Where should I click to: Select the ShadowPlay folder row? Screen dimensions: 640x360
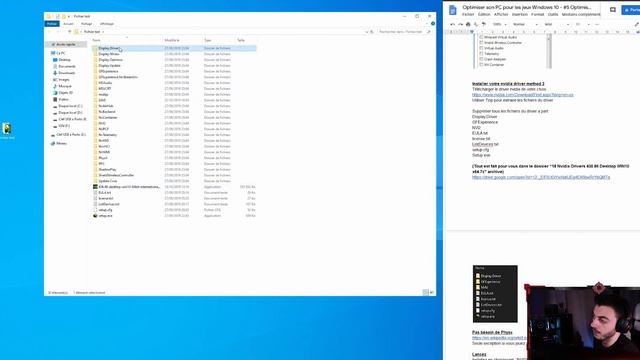(x=174, y=169)
